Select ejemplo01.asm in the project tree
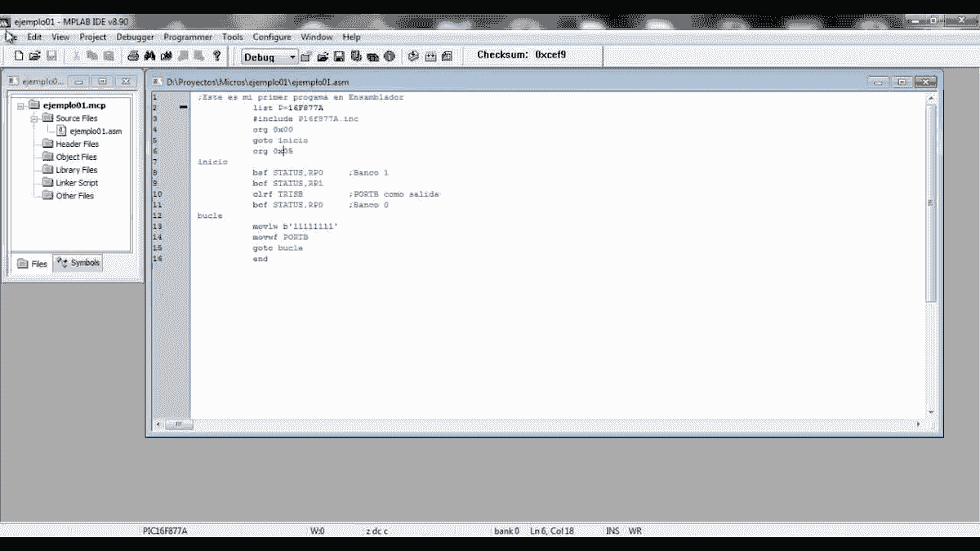Viewport: 980px width, 551px height. click(95, 131)
